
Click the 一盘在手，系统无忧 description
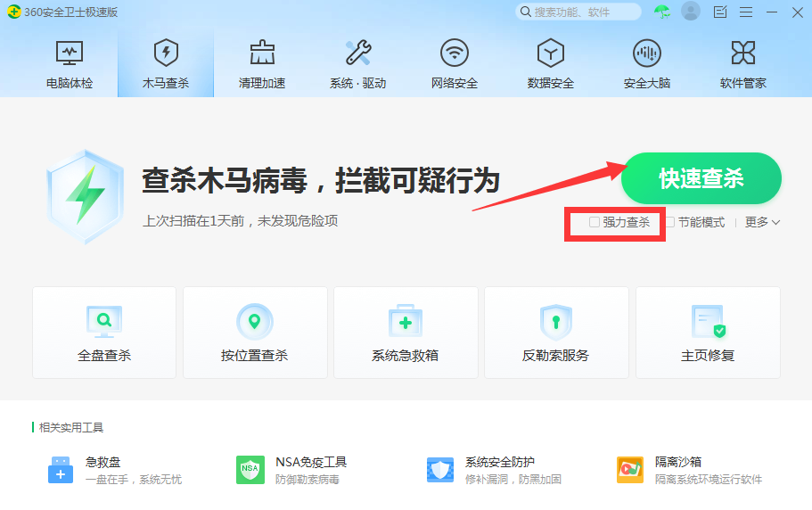click(134, 480)
